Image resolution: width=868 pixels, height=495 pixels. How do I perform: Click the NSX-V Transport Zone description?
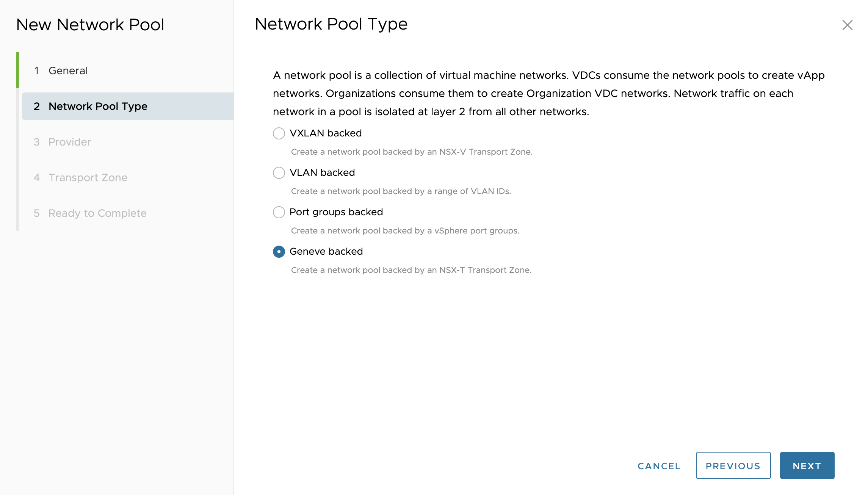[x=412, y=152]
